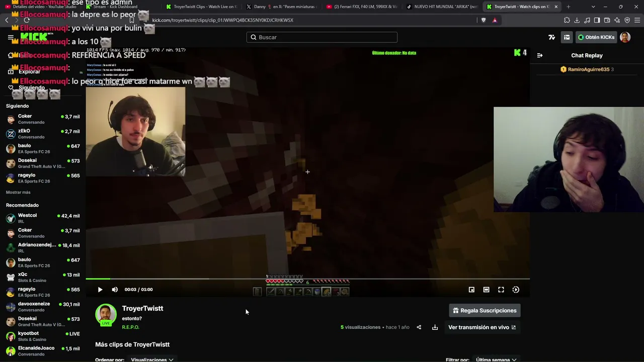Open Brave Rewards triangle icon
This screenshot has height=362, width=644.
tap(495, 20)
